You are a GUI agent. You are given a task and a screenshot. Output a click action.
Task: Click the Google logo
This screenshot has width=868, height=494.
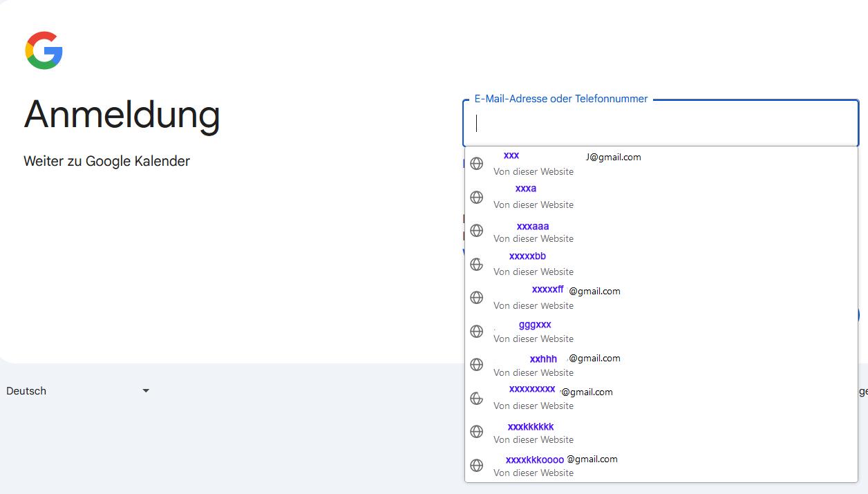pyautogui.click(x=44, y=50)
